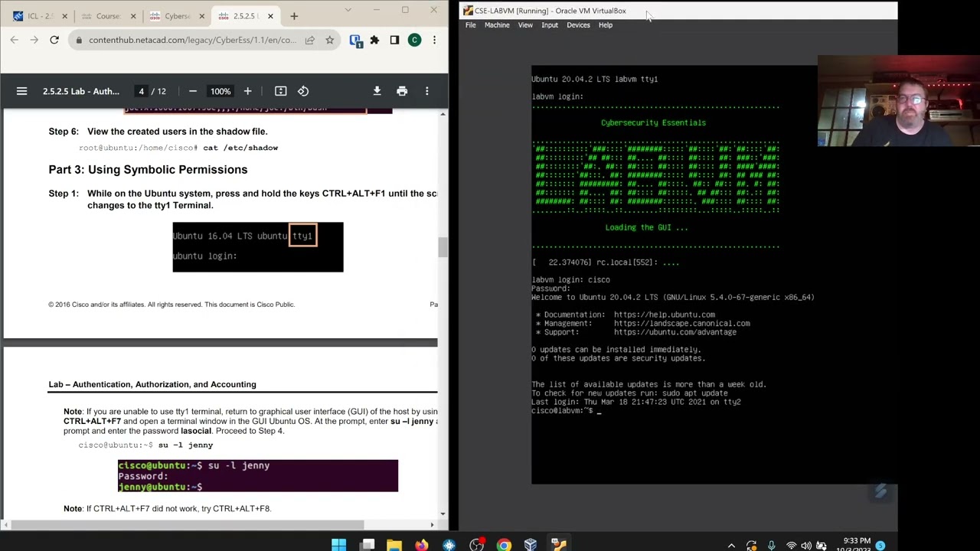Open VirtualBox Manager taskbar icon
Image resolution: width=980 pixels, height=551 pixels.
point(531,545)
